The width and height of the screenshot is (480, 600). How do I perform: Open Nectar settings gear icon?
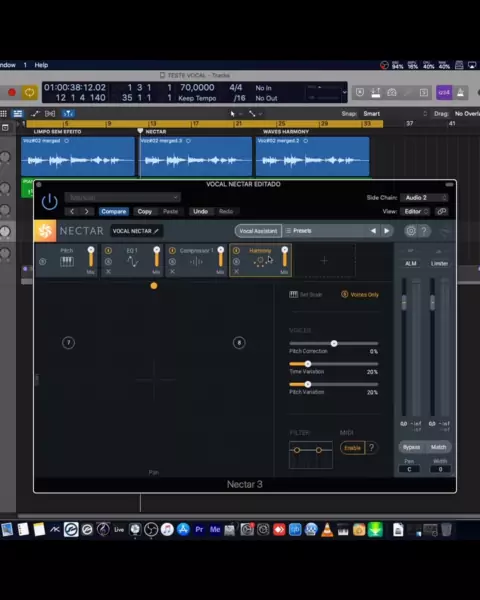[410, 231]
